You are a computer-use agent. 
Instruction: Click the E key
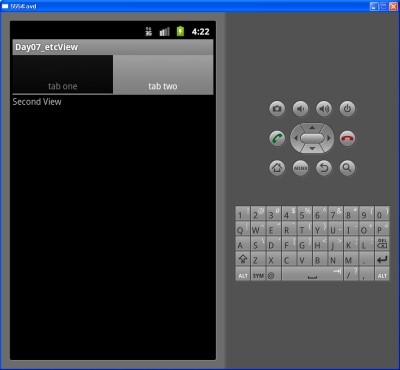pyautogui.click(x=273, y=229)
